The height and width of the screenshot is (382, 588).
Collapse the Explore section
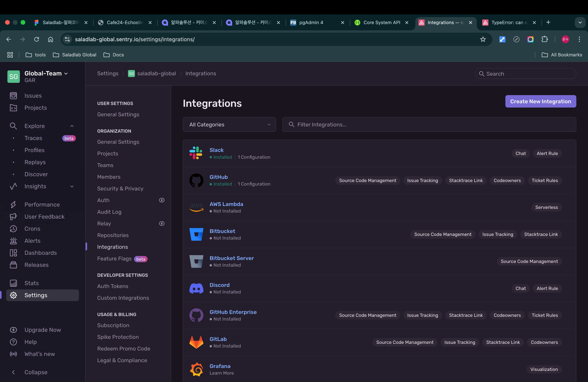click(72, 126)
